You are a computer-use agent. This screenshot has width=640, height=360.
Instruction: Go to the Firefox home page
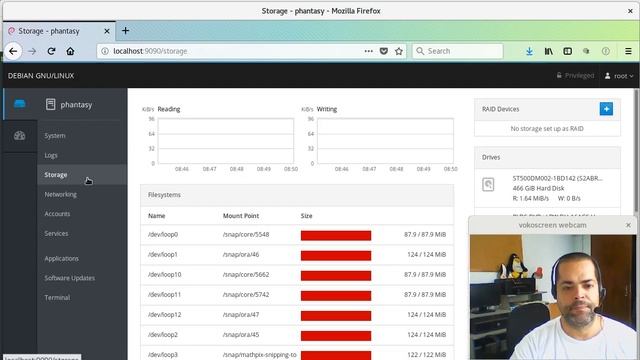70,51
